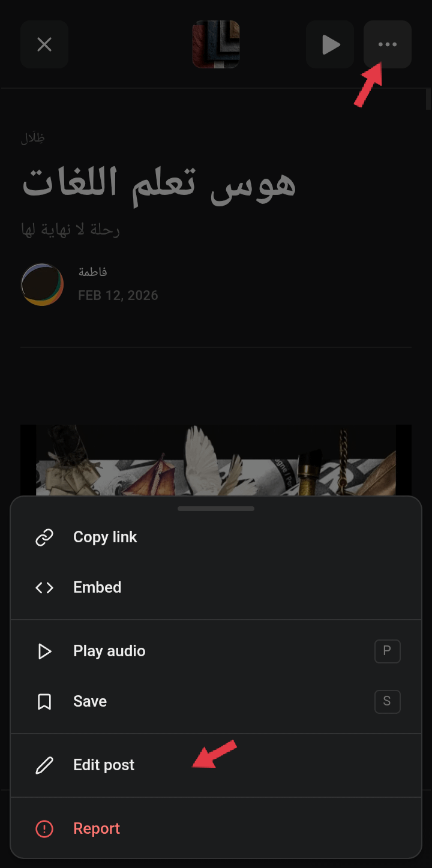
Task: Click the bookmark icon beside Save
Action: (x=44, y=701)
